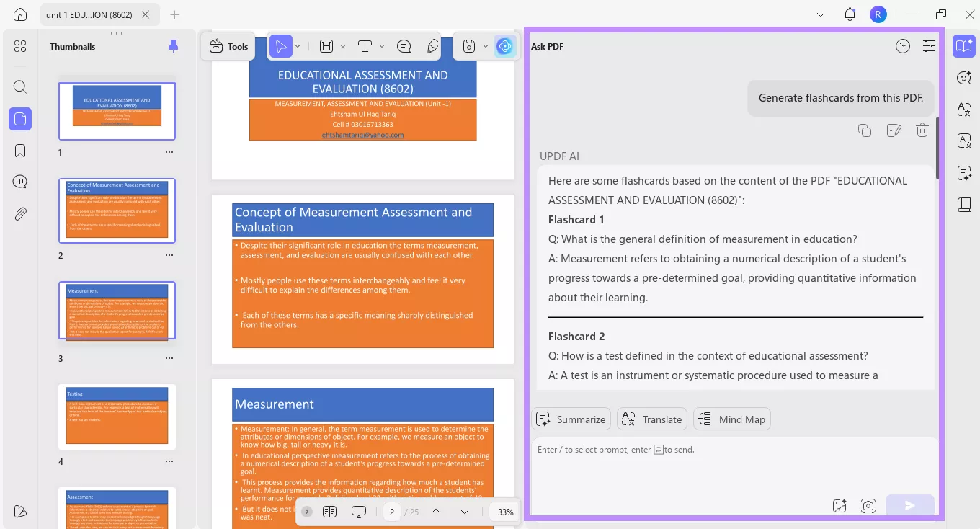
Task: Open options menu for page 2 thumbnail
Action: point(169,254)
